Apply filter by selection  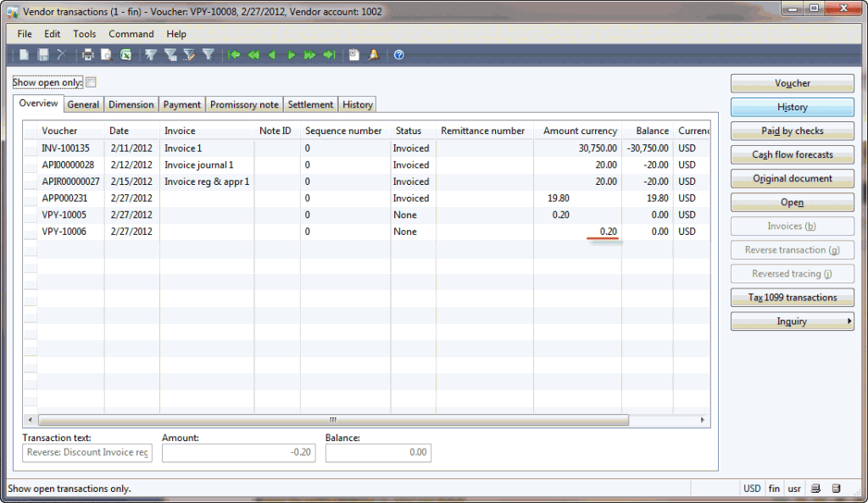click(x=152, y=54)
